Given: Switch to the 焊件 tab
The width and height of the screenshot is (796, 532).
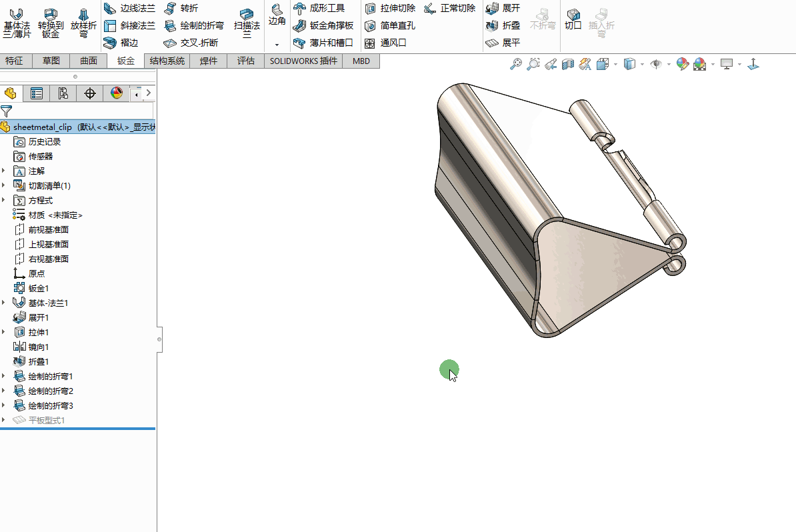Looking at the screenshot, I should point(209,61).
